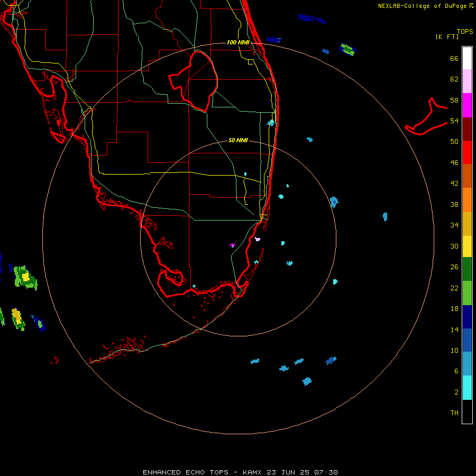Choose the dark orange legend swatch
The width and height of the screenshot is (476, 476).
click(467, 176)
